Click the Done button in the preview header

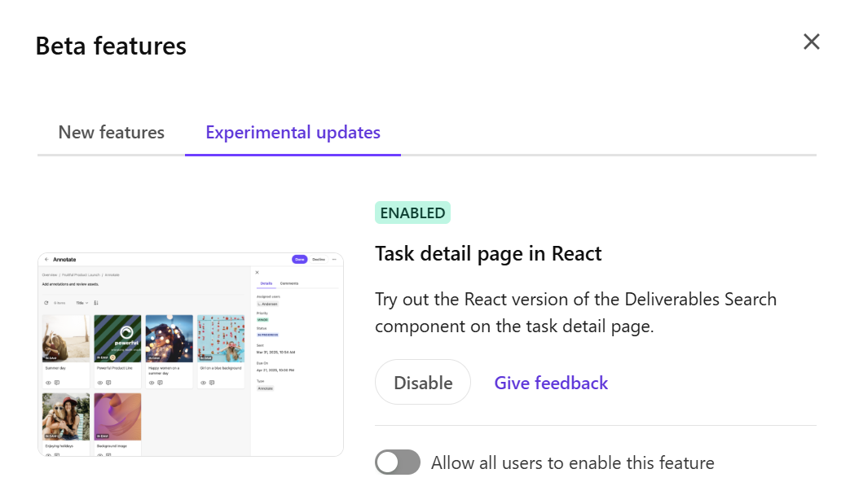(x=300, y=259)
